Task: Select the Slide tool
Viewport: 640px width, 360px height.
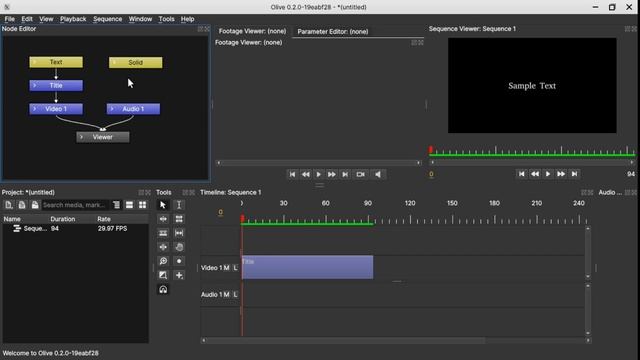Action: pyautogui.click(x=163, y=247)
